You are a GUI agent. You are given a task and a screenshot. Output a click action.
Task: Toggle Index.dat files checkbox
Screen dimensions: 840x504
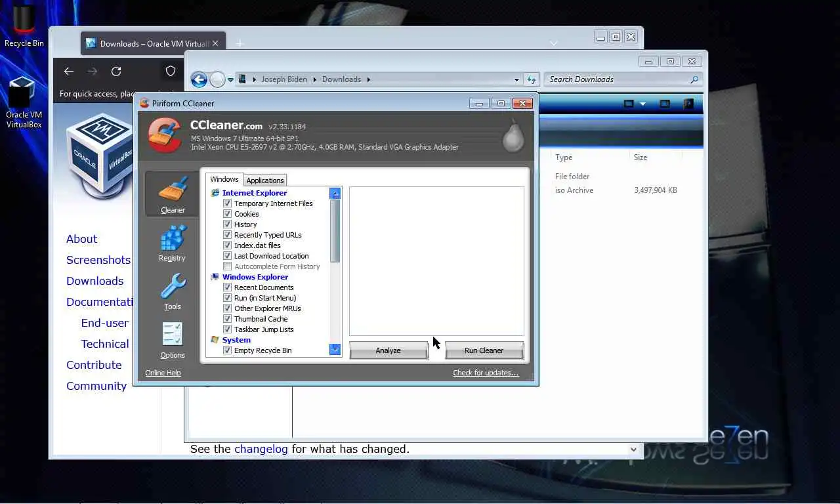pos(228,245)
